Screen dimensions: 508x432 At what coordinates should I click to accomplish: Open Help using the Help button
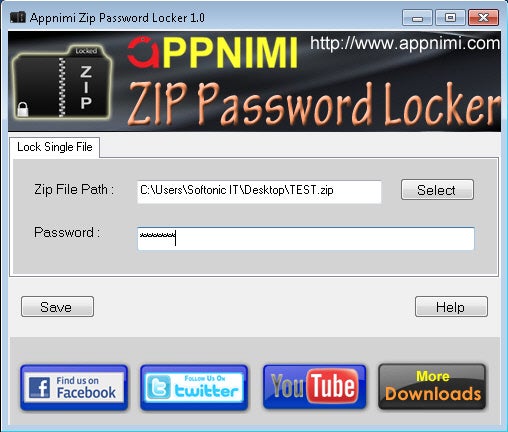(x=451, y=307)
